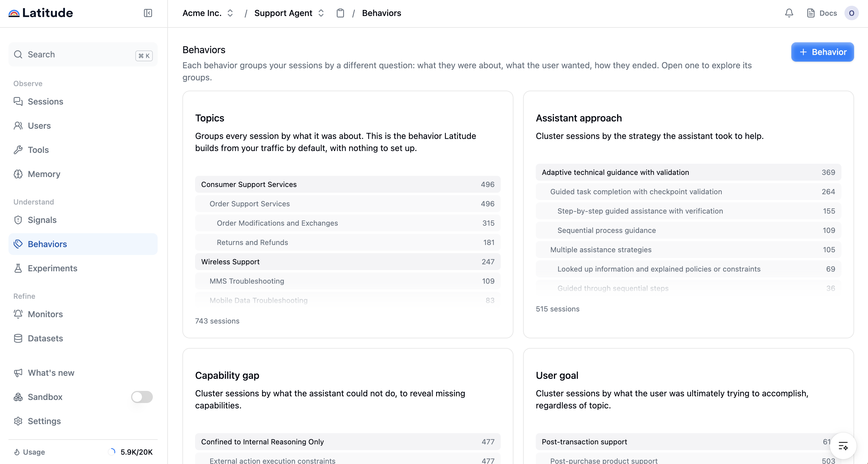Click the ⌘K shortcut badge
This screenshot has height=464, width=868.
[x=144, y=56]
